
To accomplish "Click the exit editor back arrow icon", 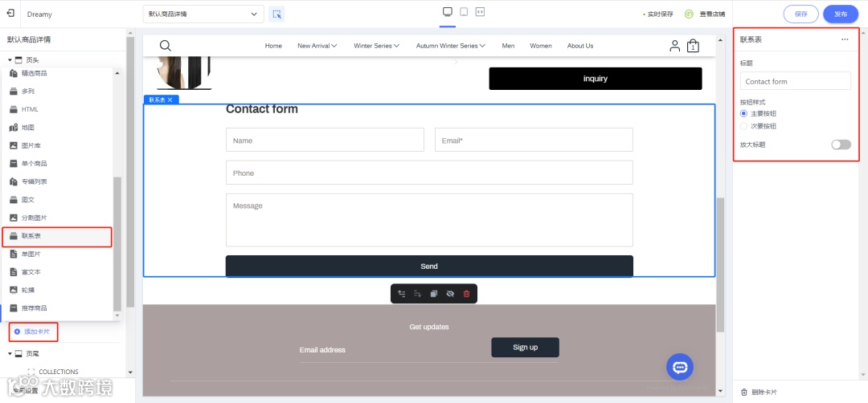I will point(10,14).
